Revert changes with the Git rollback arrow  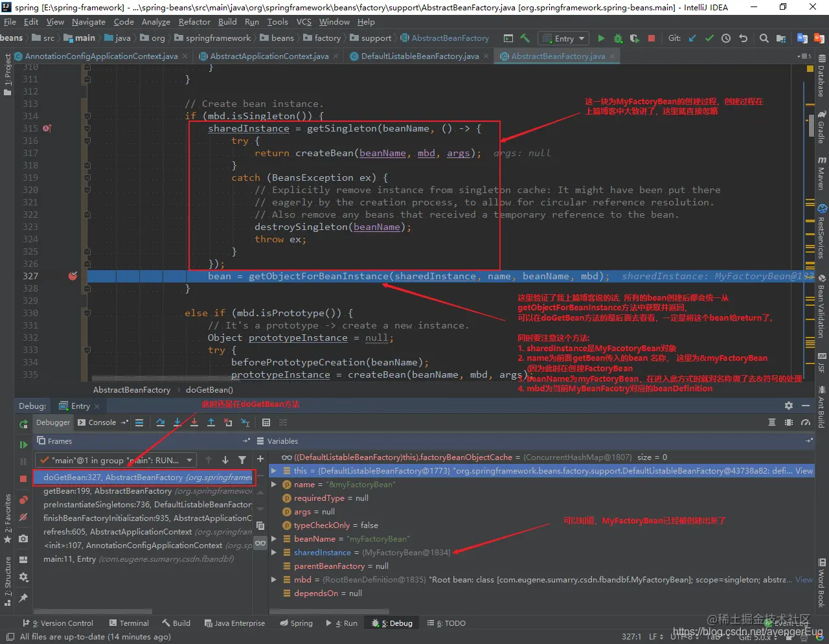pos(743,38)
